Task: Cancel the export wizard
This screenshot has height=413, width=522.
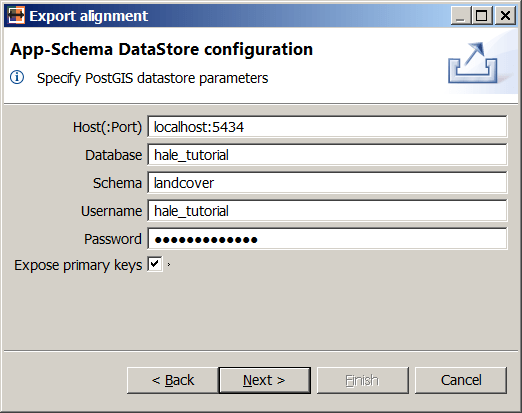Action: [461, 380]
